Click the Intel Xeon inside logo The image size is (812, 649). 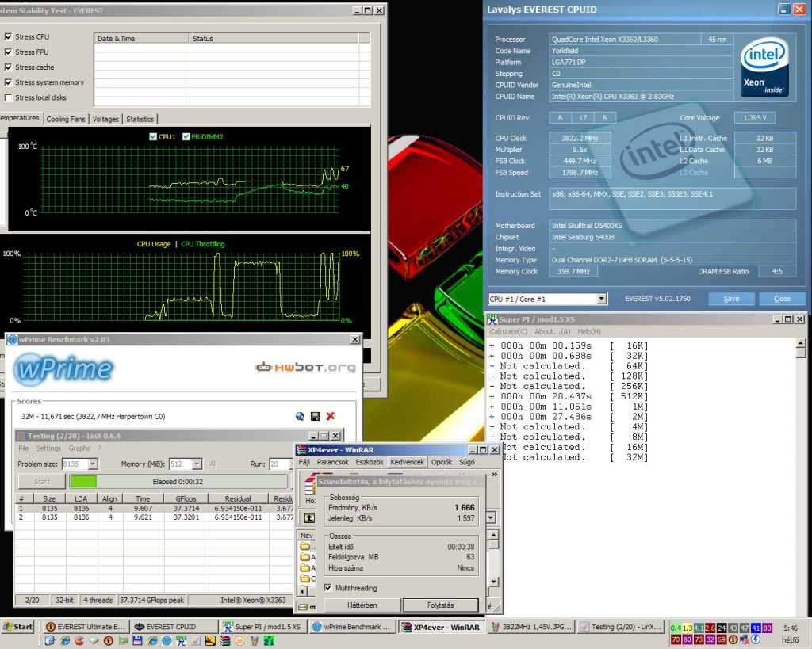[x=764, y=67]
